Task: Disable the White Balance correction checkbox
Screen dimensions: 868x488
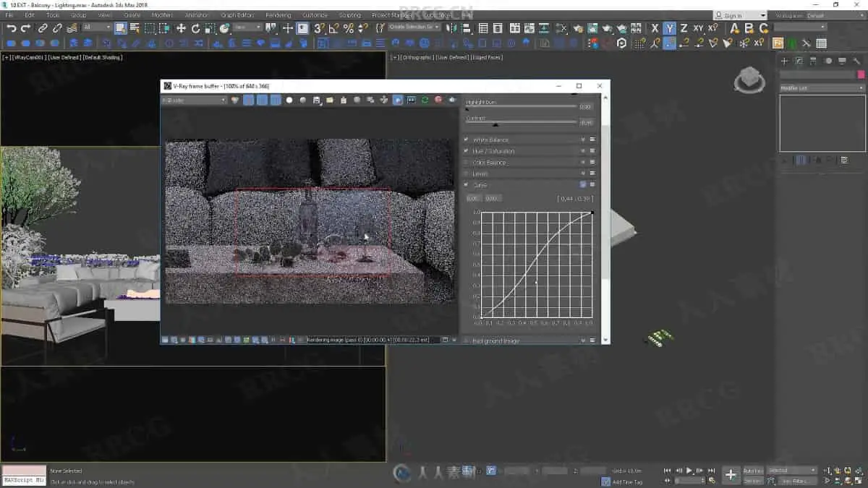Action: pyautogui.click(x=467, y=140)
